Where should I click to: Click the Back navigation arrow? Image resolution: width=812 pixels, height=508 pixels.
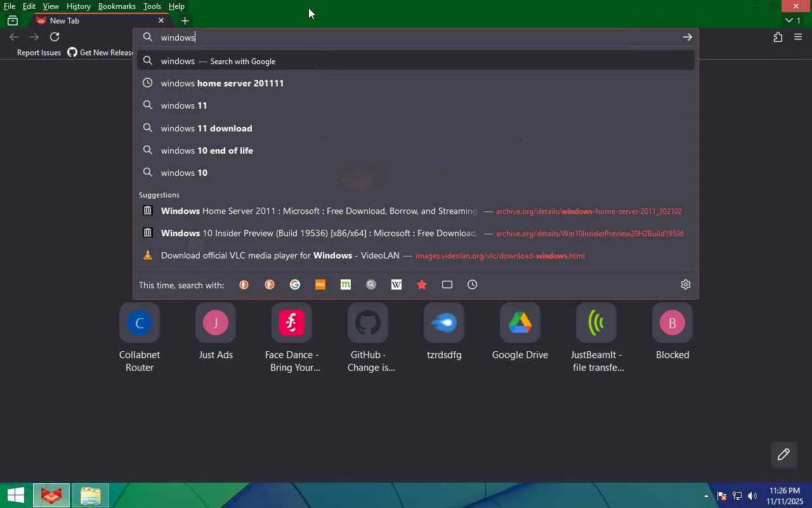click(x=14, y=37)
